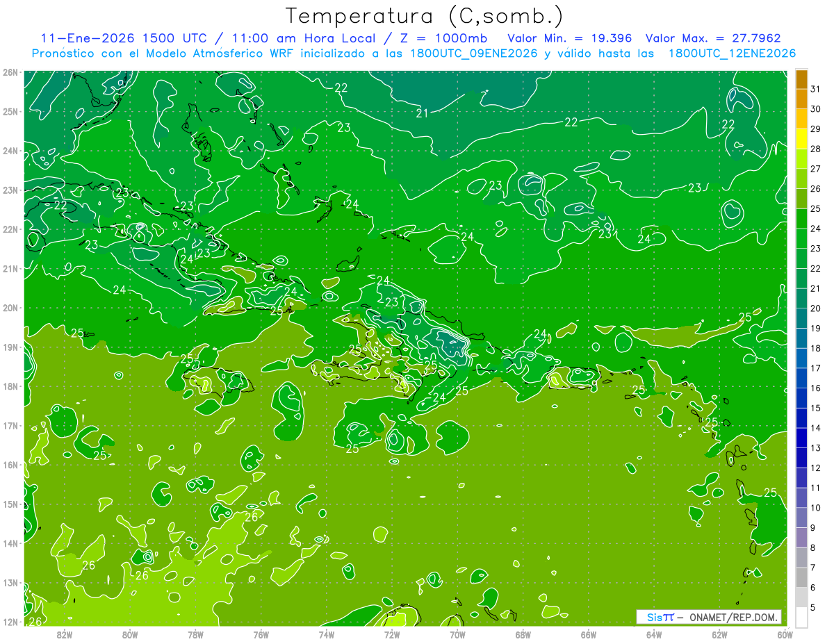Click the legend value "31"
The image size is (834, 644).
[815, 89]
